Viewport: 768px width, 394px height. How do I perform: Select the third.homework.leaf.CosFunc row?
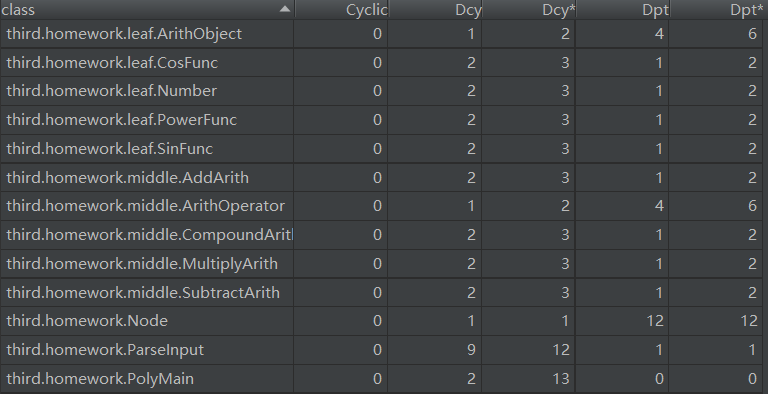point(382,63)
